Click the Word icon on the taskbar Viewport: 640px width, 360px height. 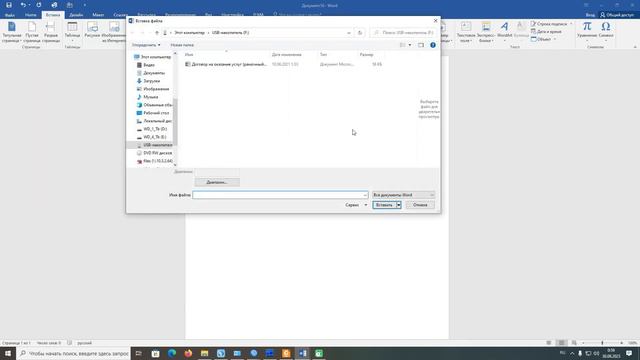302,353
